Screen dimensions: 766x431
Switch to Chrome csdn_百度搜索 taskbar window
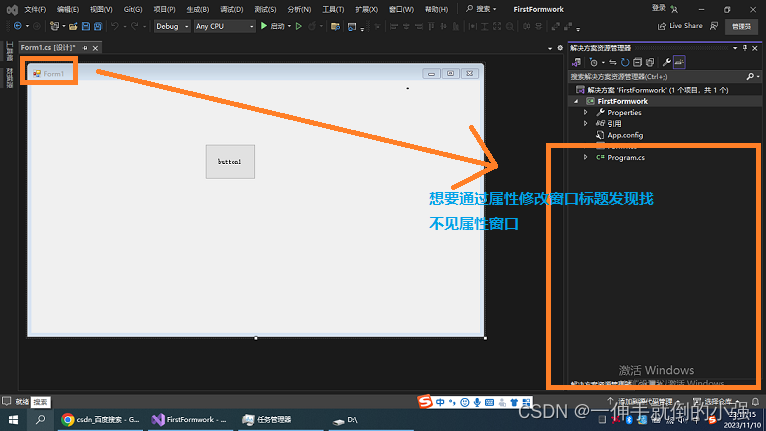point(101,420)
